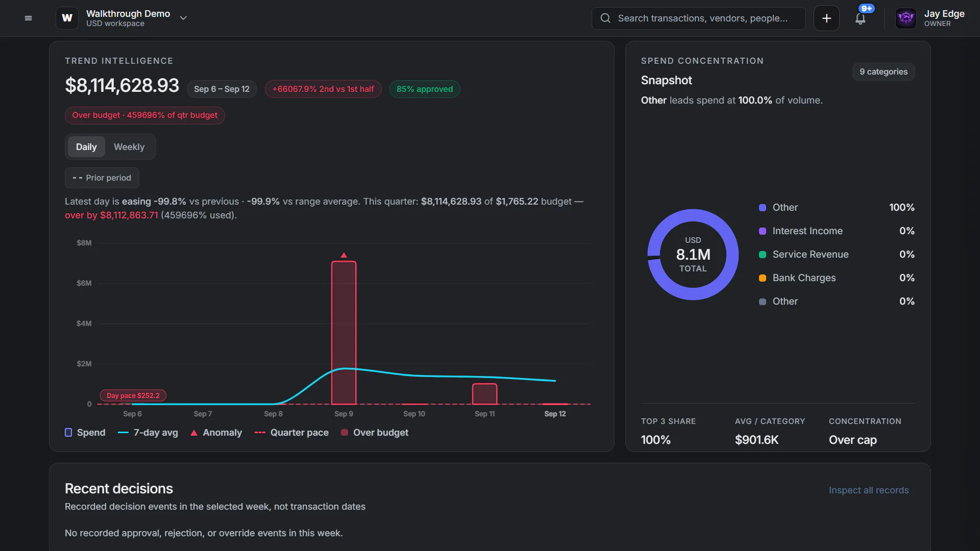Toggle the Quarter pace legend entry

tap(291, 433)
